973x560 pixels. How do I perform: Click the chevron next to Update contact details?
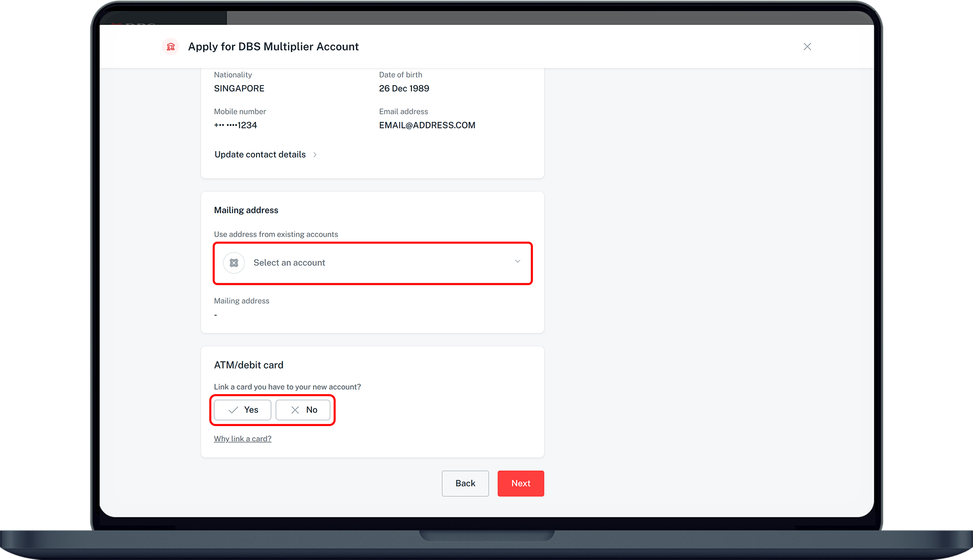(x=315, y=155)
